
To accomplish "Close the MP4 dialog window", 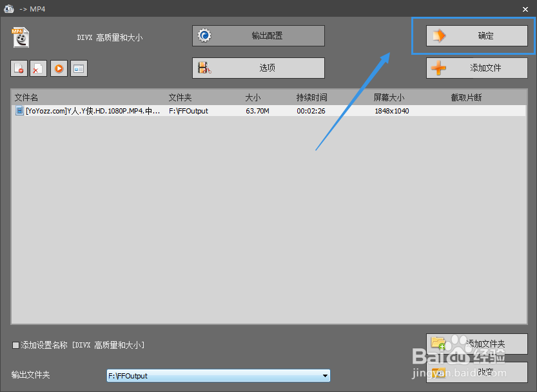I will point(525,9).
